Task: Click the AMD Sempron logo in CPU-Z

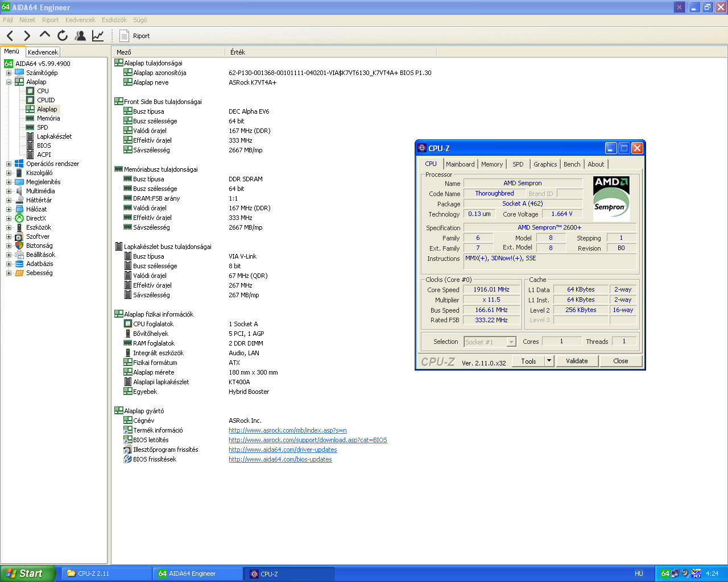Action: 611,198
